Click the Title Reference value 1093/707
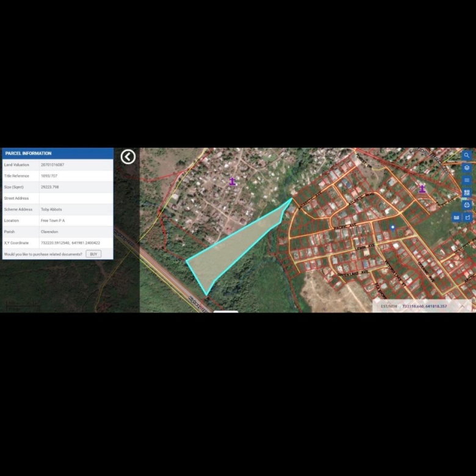This screenshot has width=476, height=476. [49, 176]
